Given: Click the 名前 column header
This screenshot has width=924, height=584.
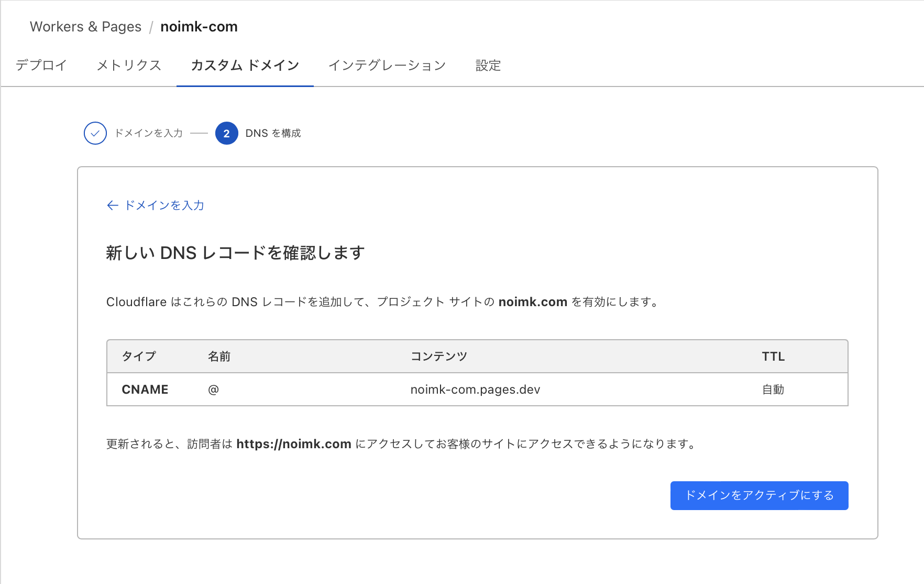Looking at the screenshot, I should coord(219,356).
